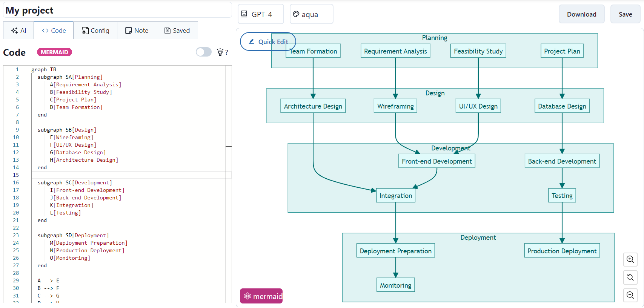Open the aqua theme selector
The height and width of the screenshot is (308, 644).
pyautogui.click(x=311, y=14)
